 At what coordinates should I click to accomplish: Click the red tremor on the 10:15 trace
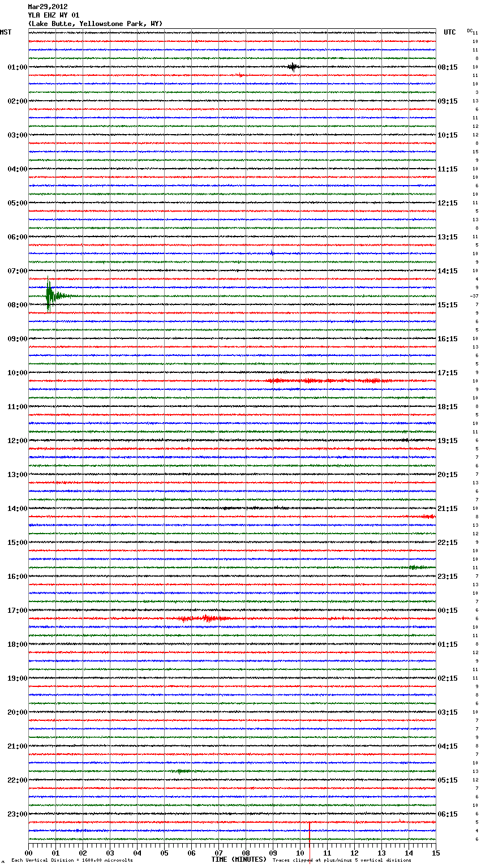(331, 381)
